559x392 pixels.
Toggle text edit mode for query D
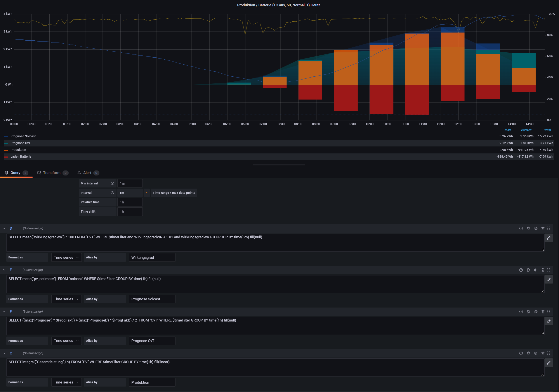pyautogui.click(x=549, y=238)
